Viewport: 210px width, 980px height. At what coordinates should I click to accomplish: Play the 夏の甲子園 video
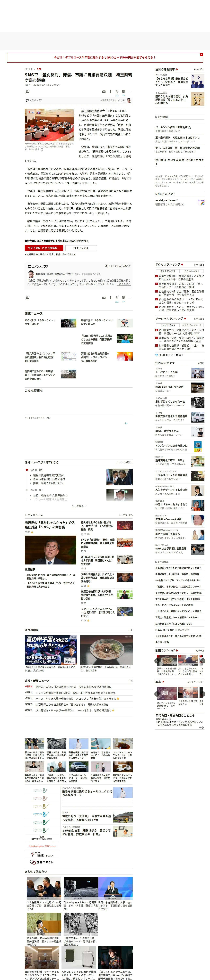point(51,650)
